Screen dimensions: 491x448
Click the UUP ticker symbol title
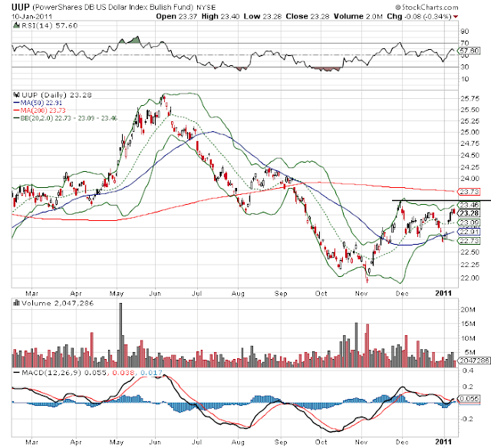pos(21,7)
